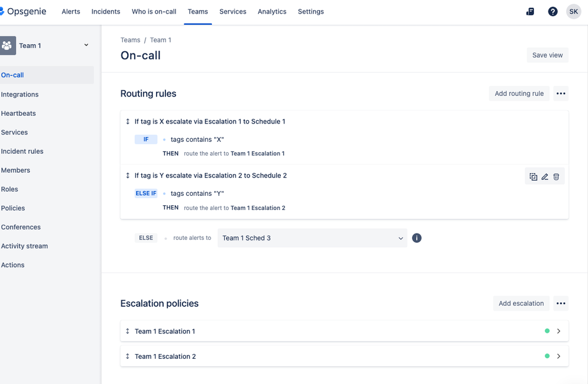Open Services in top navigation
Viewport: 588px width, 384px height.
[233, 12]
